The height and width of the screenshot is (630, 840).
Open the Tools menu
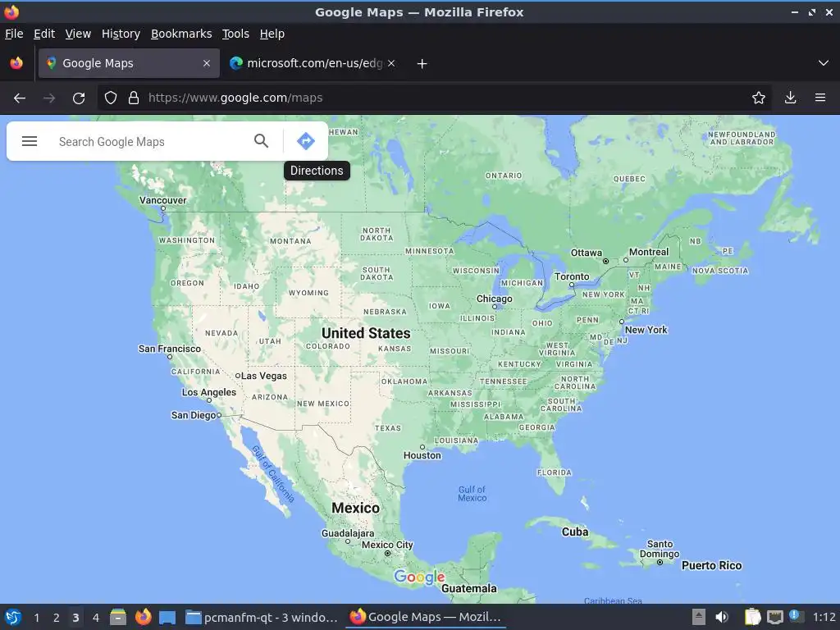[235, 34]
